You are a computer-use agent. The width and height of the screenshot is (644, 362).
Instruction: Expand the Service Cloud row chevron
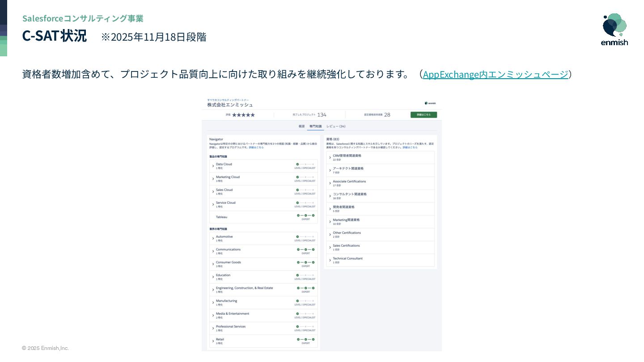213,204
